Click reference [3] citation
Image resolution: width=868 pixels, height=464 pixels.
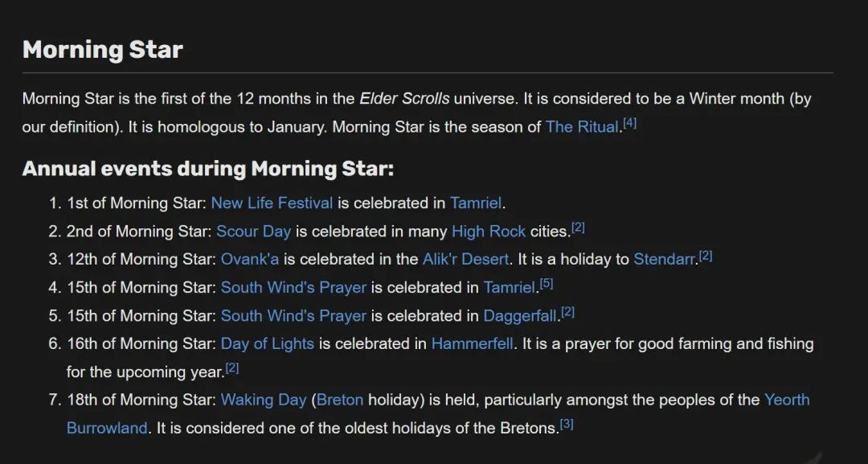[567, 424]
